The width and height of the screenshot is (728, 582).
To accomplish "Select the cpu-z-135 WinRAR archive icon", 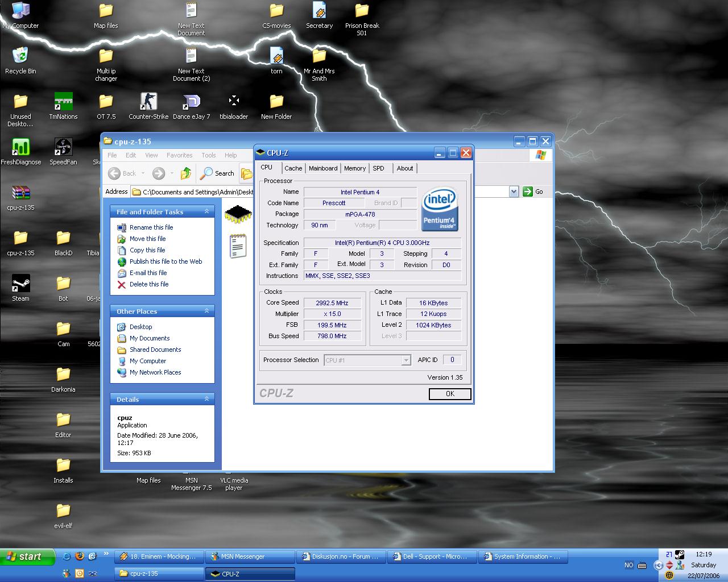I will point(20,197).
